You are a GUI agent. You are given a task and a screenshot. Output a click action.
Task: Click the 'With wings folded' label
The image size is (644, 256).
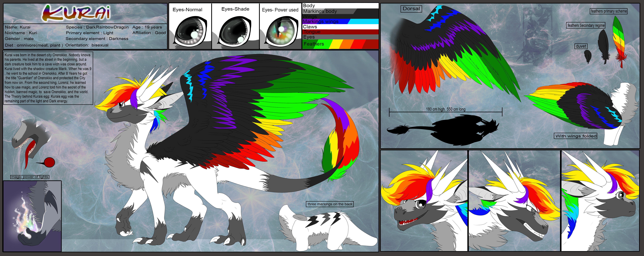coord(576,136)
